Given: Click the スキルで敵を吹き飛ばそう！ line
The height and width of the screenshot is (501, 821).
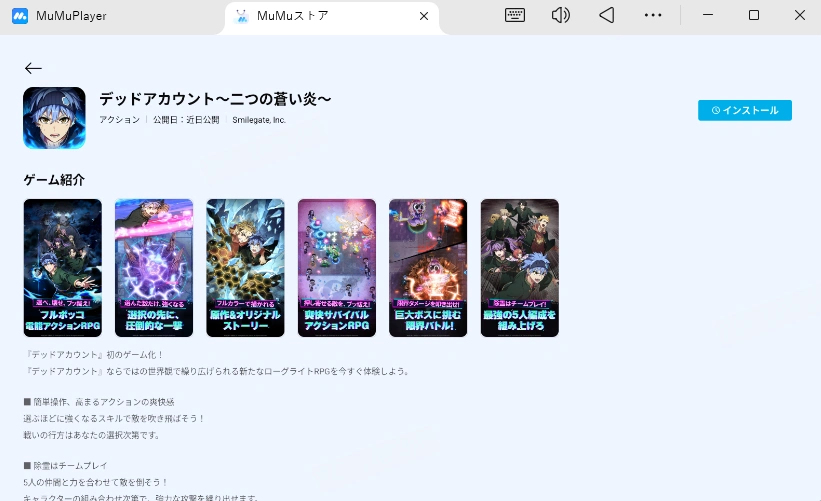Looking at the screenshot, I should tap(114, 418).
